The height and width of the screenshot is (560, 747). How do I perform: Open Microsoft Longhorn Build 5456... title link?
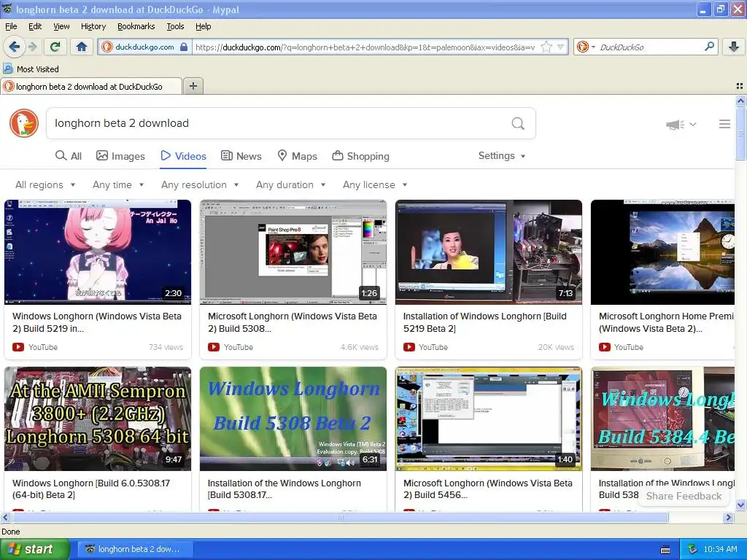487,489
